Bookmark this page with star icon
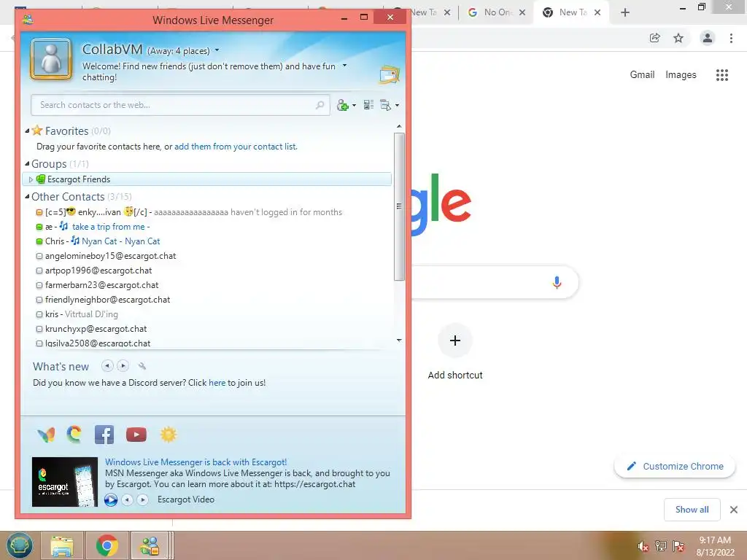 point(678,38)
